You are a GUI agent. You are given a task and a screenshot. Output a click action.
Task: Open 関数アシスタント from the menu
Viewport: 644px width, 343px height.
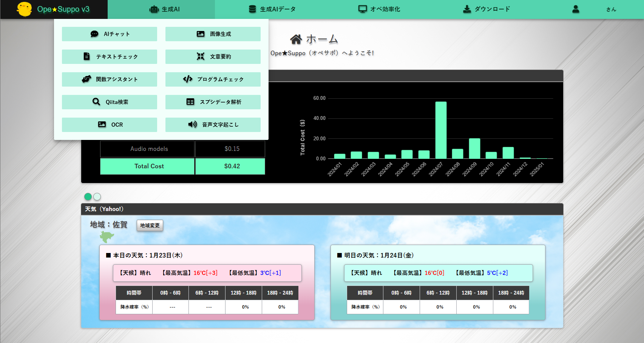pos(110,79)
